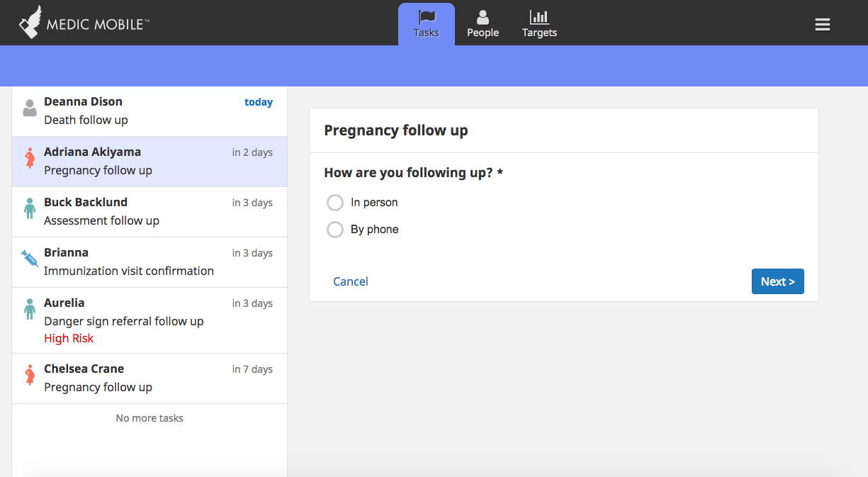Click Buck Backlund's child icon
The width and height of the screenshot is (868, 477).
(30, 208)
